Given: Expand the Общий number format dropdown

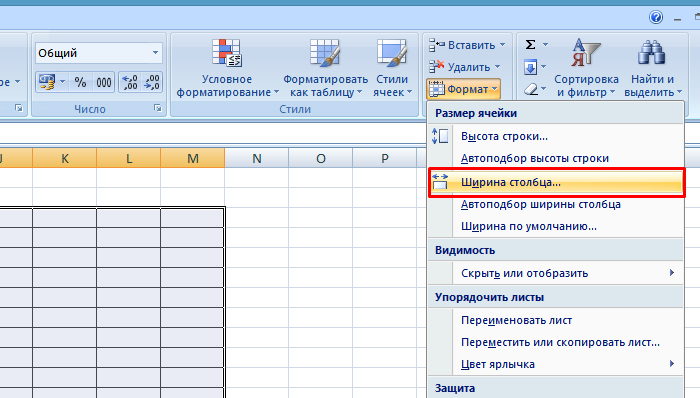Looking at the screenshot, I should click(x=155, y=53).
